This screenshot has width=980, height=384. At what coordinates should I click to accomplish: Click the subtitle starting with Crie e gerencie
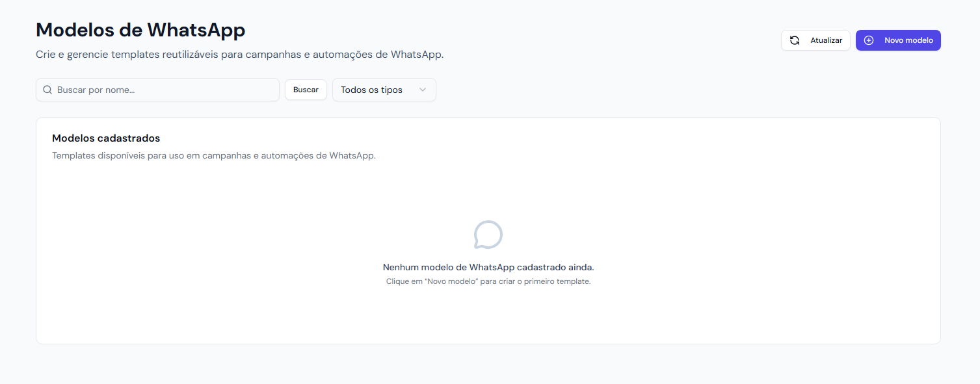[x=239, y=55]
